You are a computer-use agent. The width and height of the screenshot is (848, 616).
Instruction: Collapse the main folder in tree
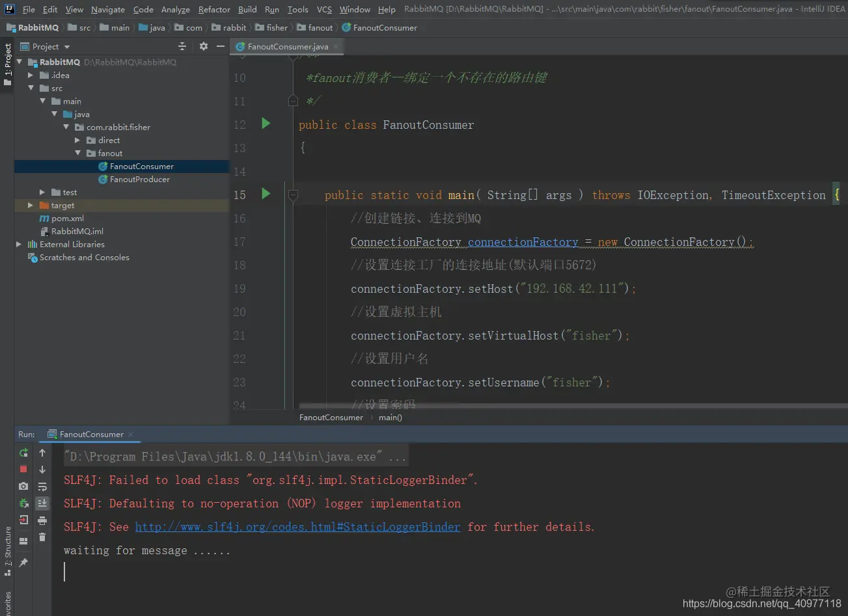coord(42,101)
